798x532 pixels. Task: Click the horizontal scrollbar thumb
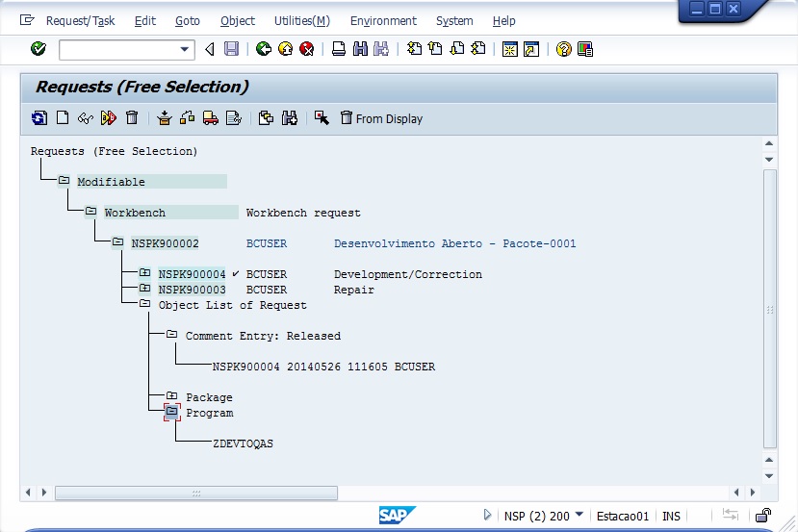click(x=195, y=493)
